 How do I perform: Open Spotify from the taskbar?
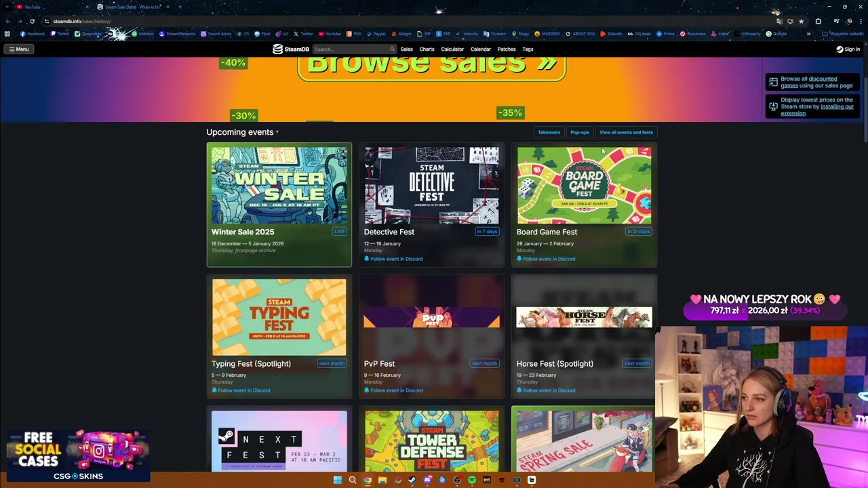(472, 480)
